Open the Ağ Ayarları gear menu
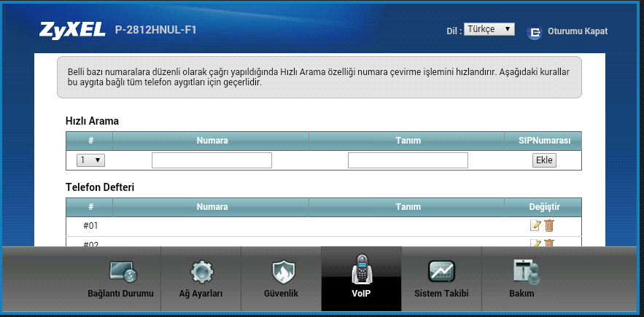Viewport: 644px width, 317px height. (x=201, y=279)
